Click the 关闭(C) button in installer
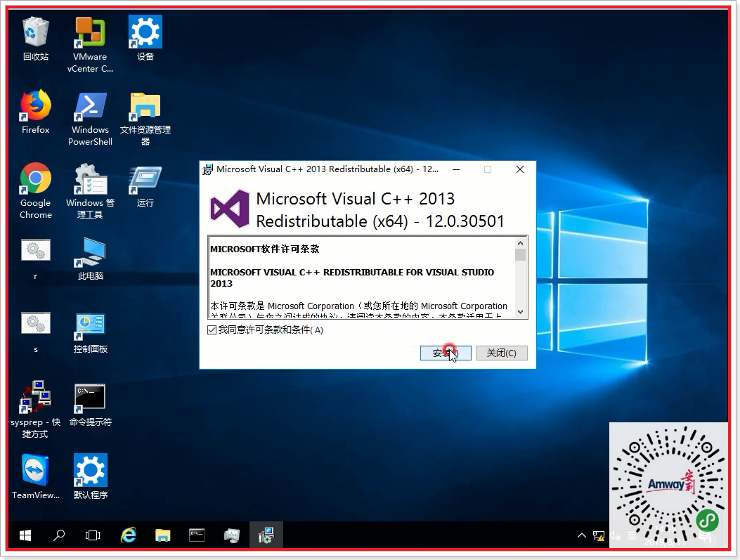This screenshot has height=560, width=740. pos(502,353)
